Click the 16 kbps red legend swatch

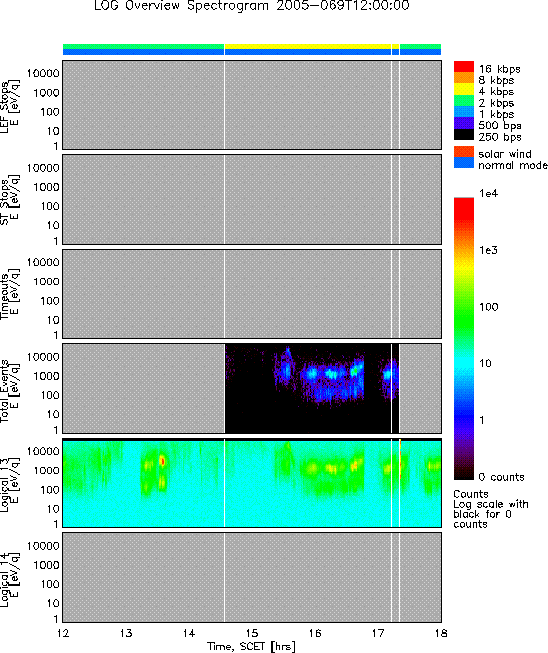[x=464, y=67]
